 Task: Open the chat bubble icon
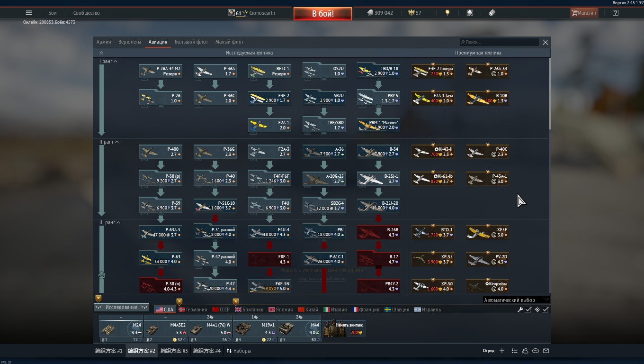(536, 351)
